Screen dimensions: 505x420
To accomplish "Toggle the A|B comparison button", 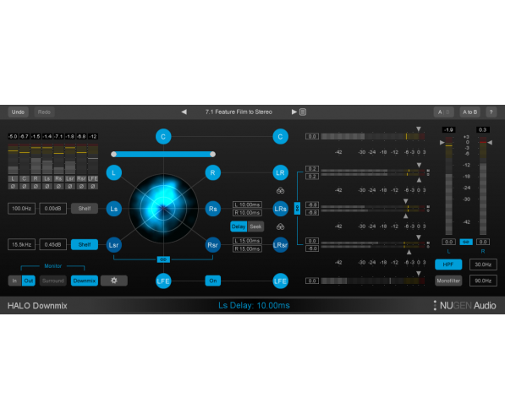I will 443,112.
